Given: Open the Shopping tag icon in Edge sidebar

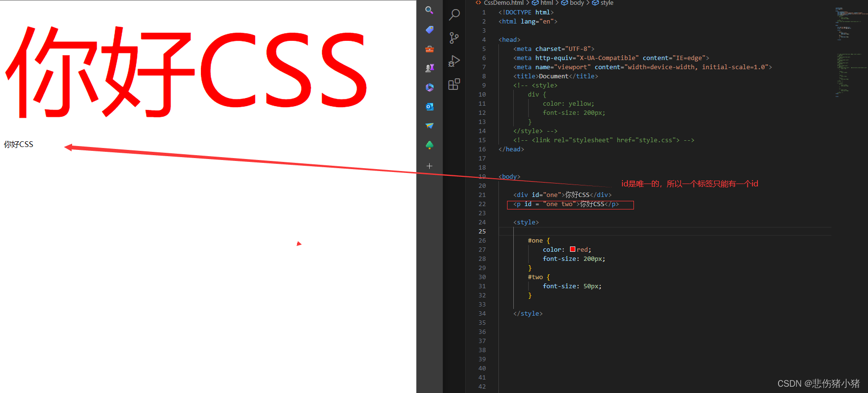Looking at the screenshot, I should [x=429, y=29].
